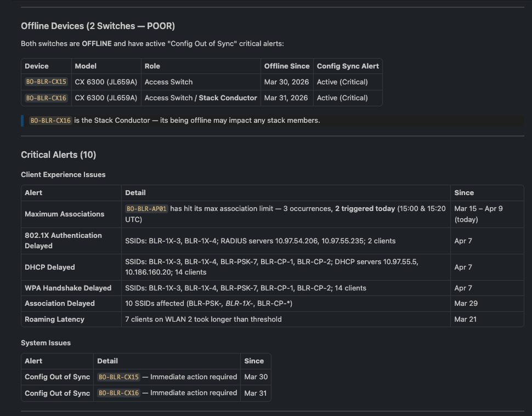532x416 pixels.
Task: Select the 802.1X Authentication Delayed alert
Action: 63,241
